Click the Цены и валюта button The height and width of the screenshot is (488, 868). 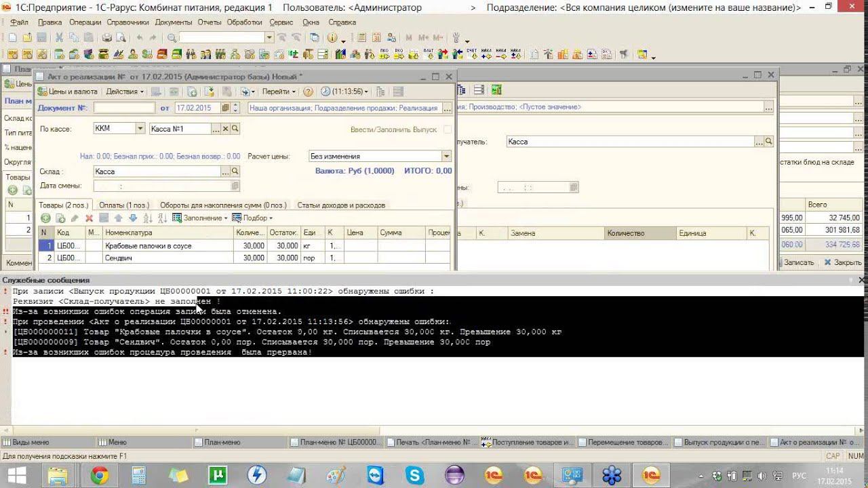pos(67,91)
